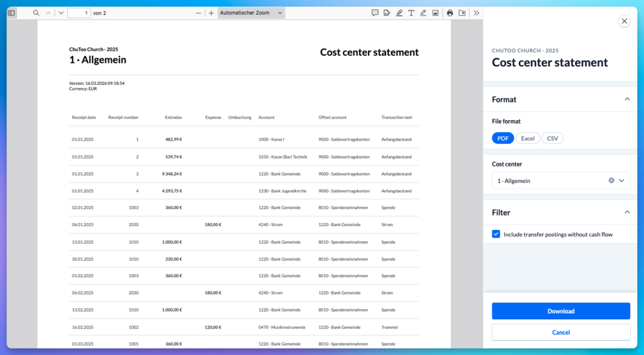Collapse the Format section
The width and height of the screenshot is (644, 355).
627,99
